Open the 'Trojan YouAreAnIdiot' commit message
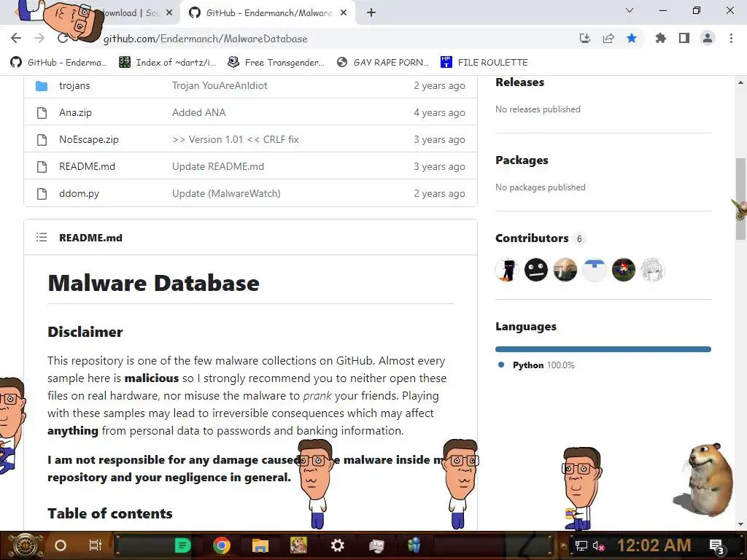Screen dimensions: 747x560 (x=220, y=86)
